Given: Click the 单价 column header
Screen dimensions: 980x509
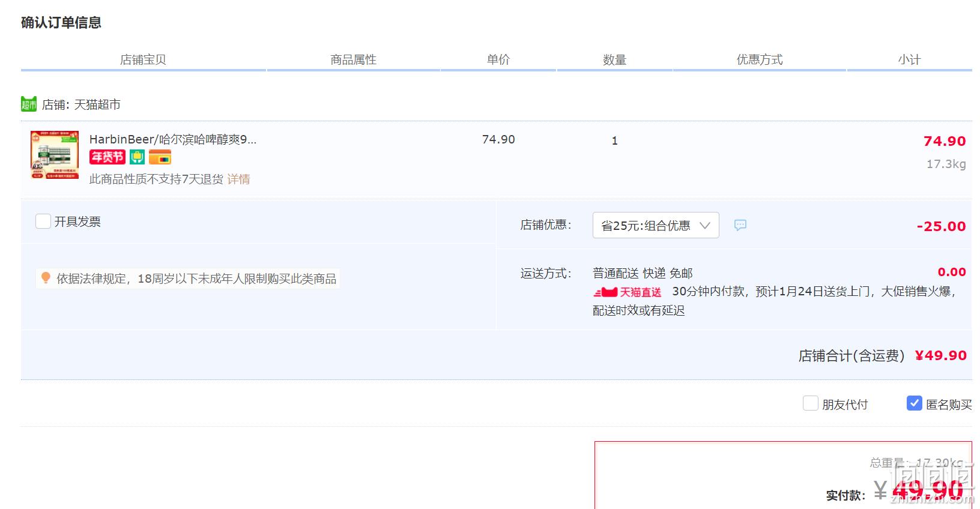Looking at the screenshot, I should (x=498, y=59).
